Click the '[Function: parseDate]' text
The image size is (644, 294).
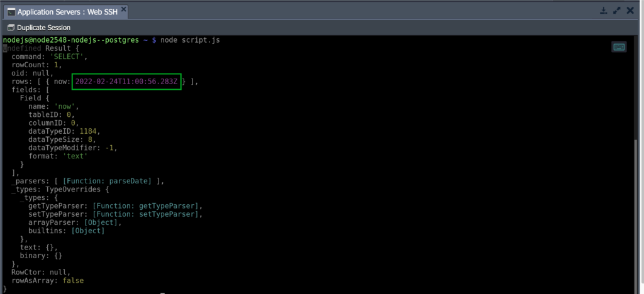tap(107, 181)
